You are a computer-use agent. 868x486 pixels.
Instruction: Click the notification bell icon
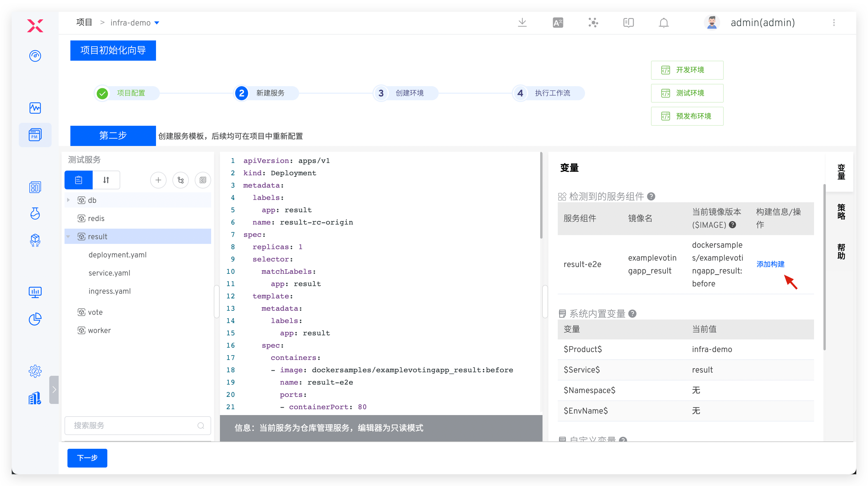point(664,23)
